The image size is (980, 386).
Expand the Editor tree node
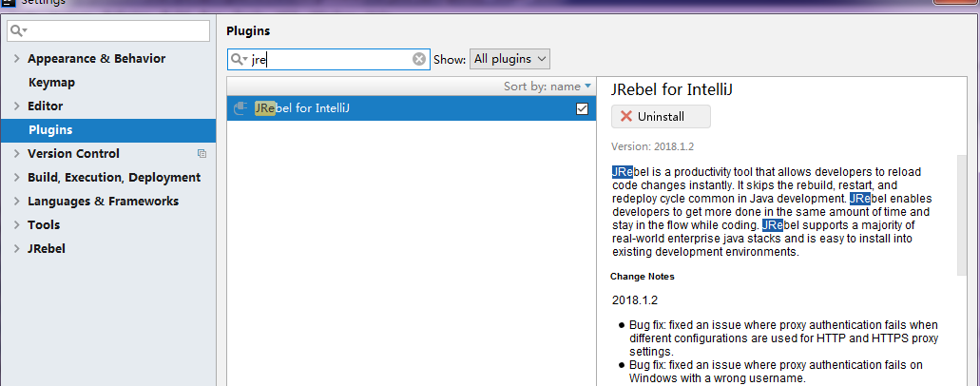click(x=17, y=106)
